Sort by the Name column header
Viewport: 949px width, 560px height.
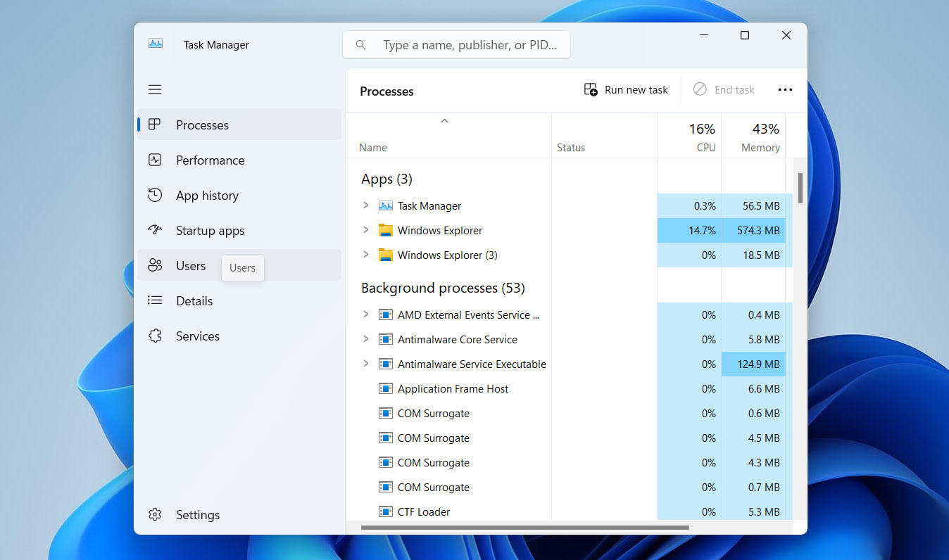pos(448,135)
